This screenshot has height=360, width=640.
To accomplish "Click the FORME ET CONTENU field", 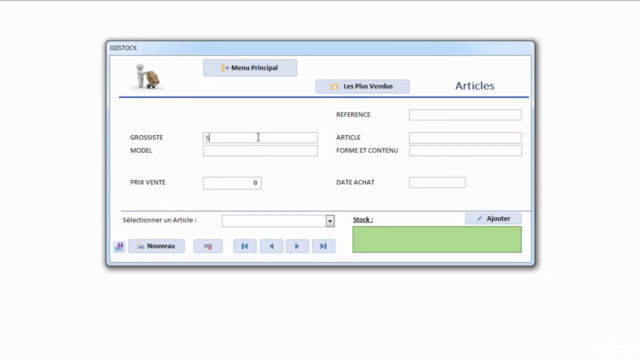I will pos(465,151).
